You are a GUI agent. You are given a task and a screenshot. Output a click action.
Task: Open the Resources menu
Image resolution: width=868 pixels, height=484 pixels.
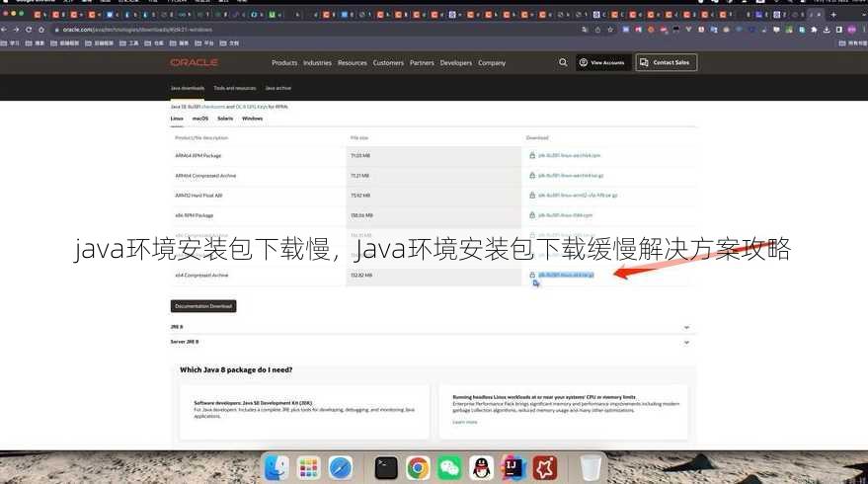pyautogui.click(x=353, y=63)
